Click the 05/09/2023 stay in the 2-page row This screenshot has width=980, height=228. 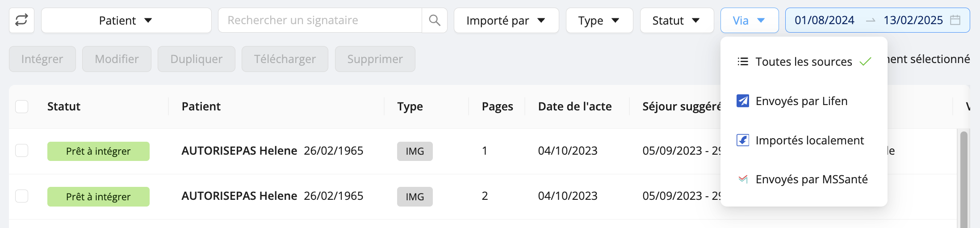(681, 196)
